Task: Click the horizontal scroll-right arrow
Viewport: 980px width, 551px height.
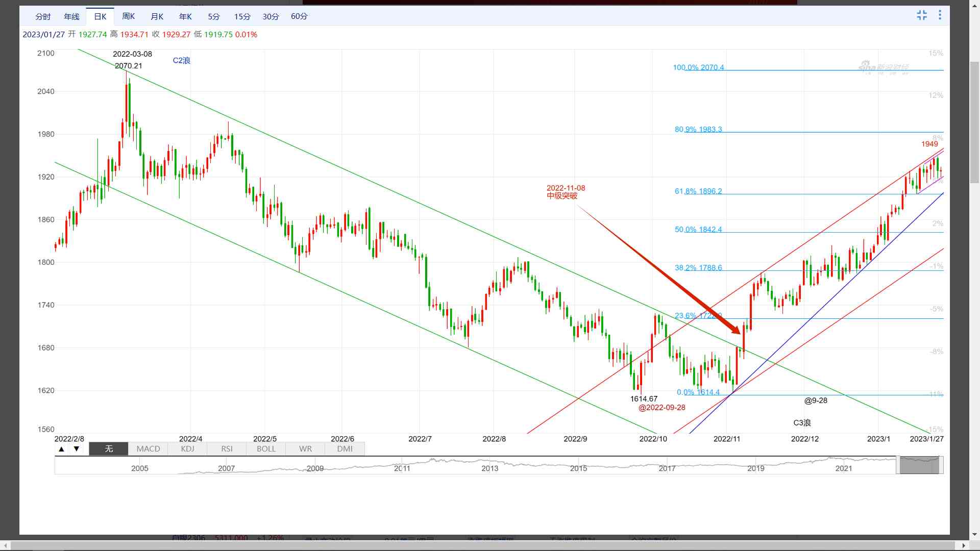Action: tap(963, 545)
